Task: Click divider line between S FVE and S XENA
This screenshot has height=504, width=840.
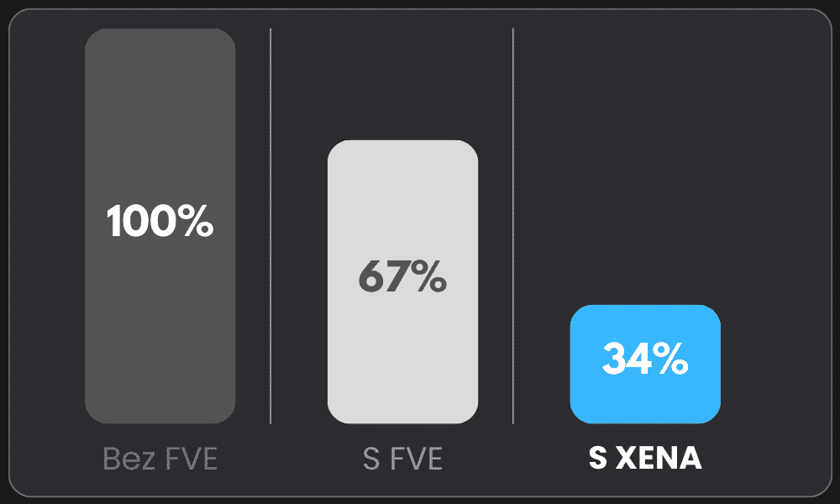Action: pos(513,227)
